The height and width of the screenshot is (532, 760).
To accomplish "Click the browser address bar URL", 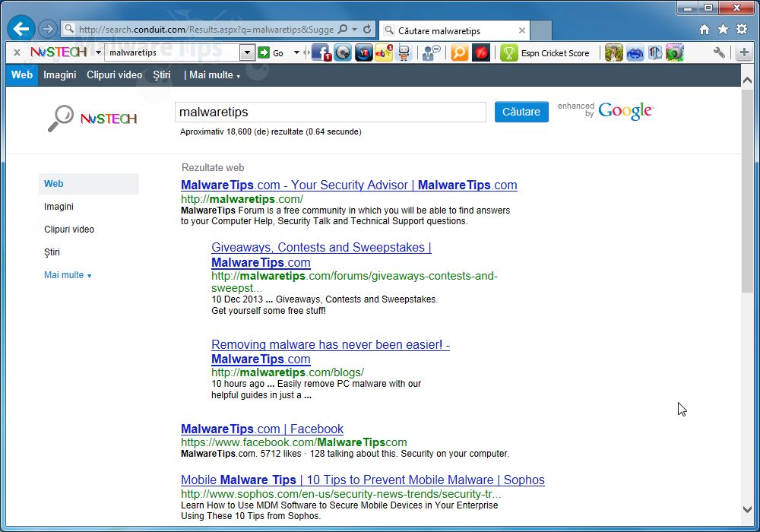I will [206, 30].
